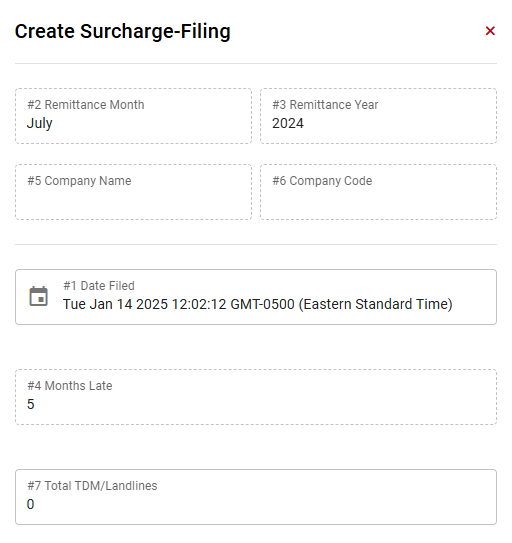
Task: Focus the empty #5 Company Name field
Action: pyautogui.click(x=133, y=192)
